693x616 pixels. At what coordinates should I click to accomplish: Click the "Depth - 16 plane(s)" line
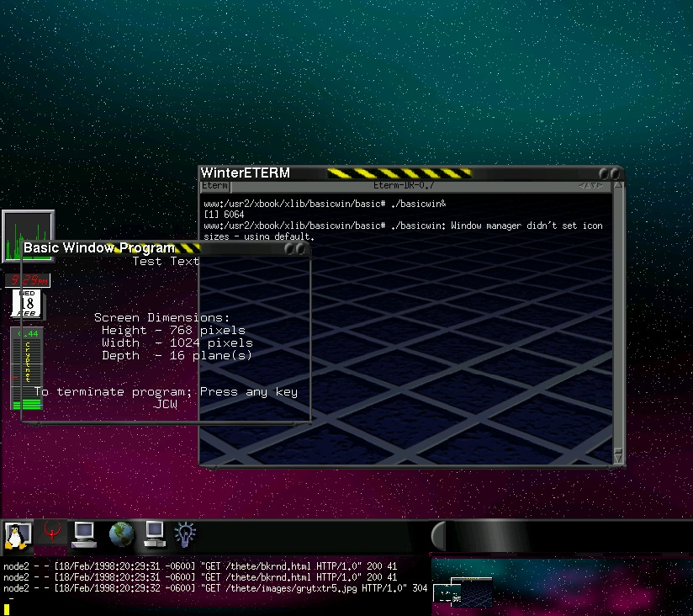pos(177,355)
